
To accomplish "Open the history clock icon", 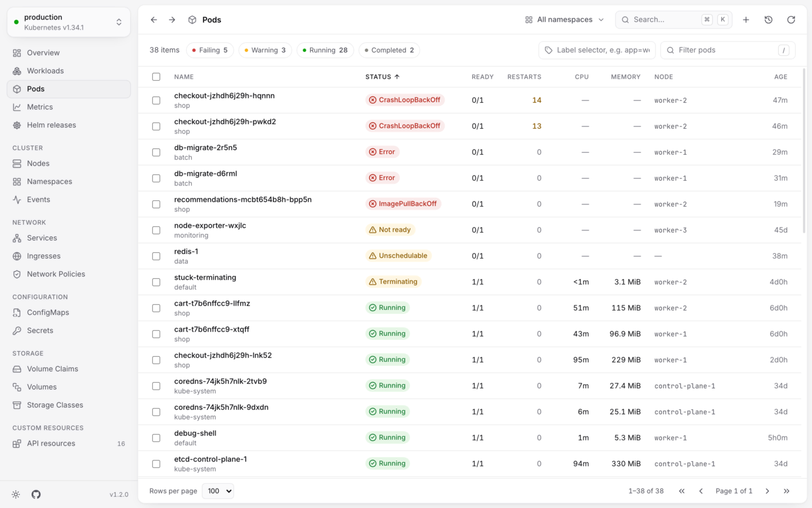I will coord(769,20).
